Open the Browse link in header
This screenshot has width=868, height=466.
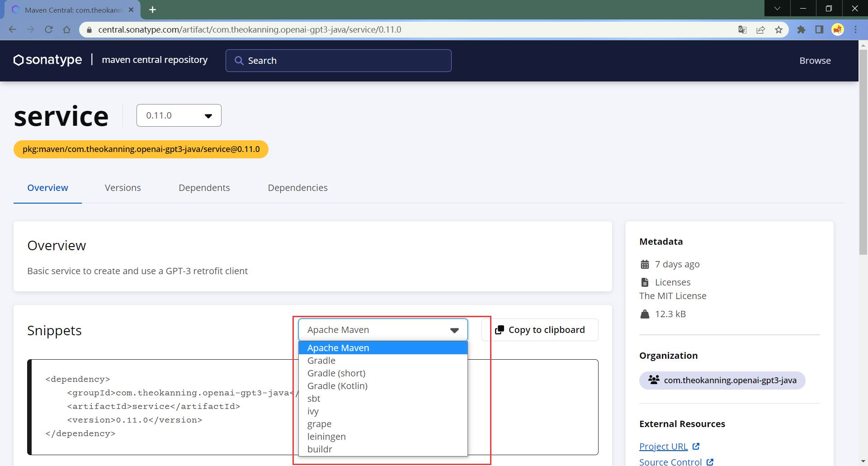pos(815,61)
